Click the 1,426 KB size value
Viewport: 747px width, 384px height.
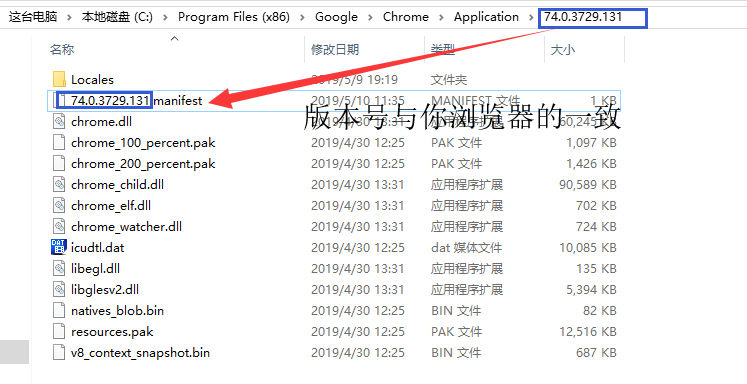coord(591,163)
